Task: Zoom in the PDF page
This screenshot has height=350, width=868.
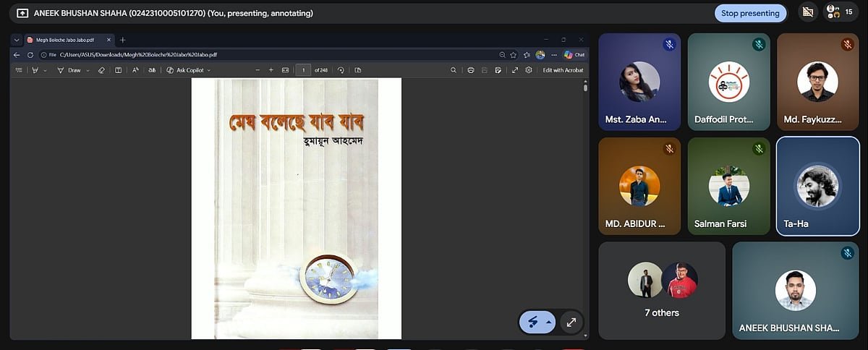Action: pyautogui.click(x=271, y=70)
